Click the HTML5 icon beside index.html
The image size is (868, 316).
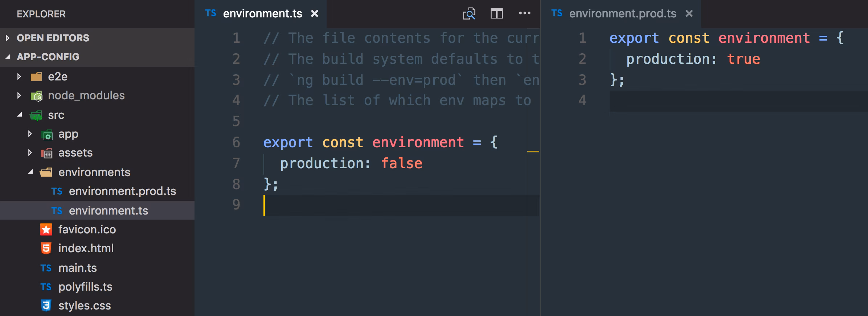(x=46, y=248)
